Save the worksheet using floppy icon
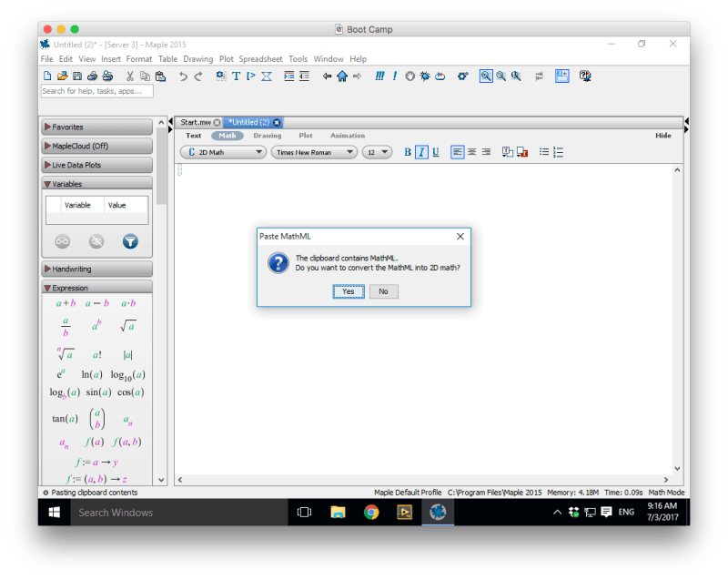This screenshot has height=580, width=728. 77,76
